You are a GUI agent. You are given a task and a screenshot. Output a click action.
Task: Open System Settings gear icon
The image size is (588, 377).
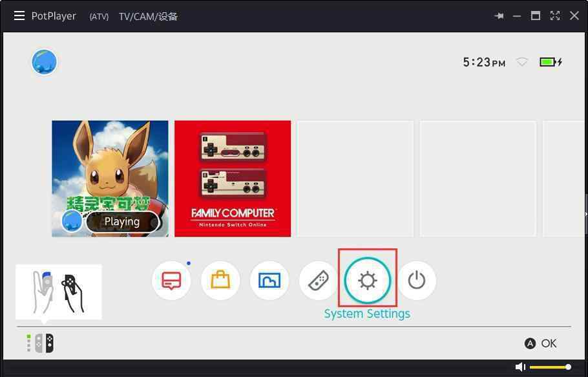tap(368, 281)
